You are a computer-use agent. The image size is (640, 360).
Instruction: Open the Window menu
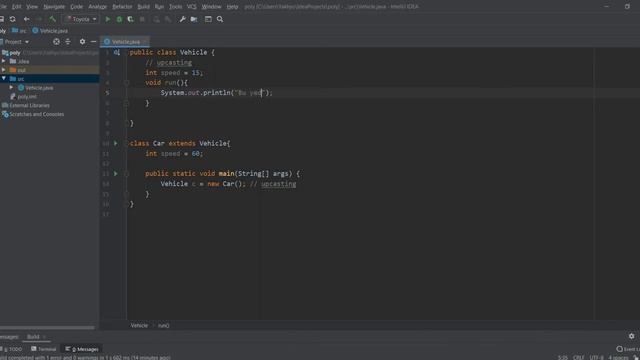click(211, 7)
